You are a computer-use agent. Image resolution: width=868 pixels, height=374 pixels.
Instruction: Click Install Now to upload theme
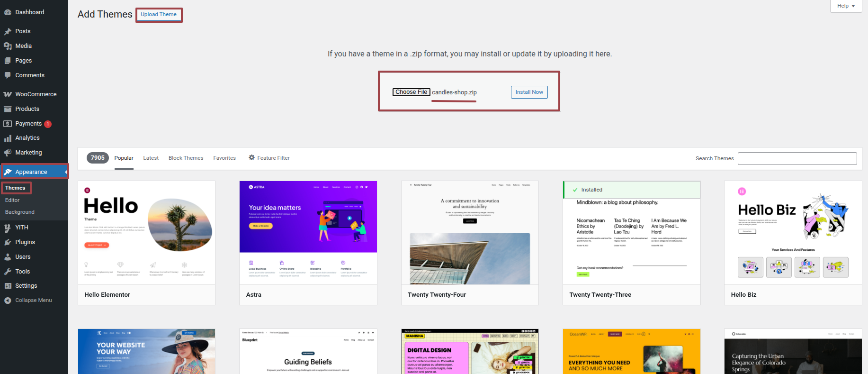pyautogui.click(x=529, y=92)
